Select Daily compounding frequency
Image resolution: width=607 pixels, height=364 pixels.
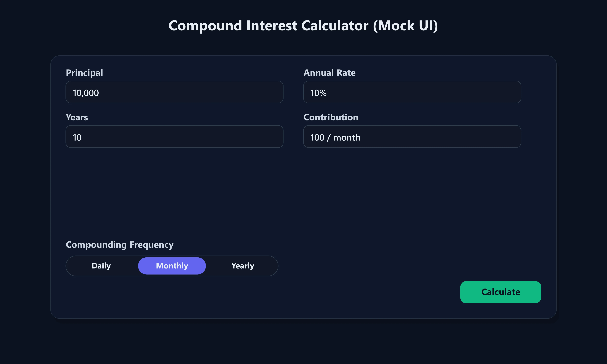click(x=101, y=266)
